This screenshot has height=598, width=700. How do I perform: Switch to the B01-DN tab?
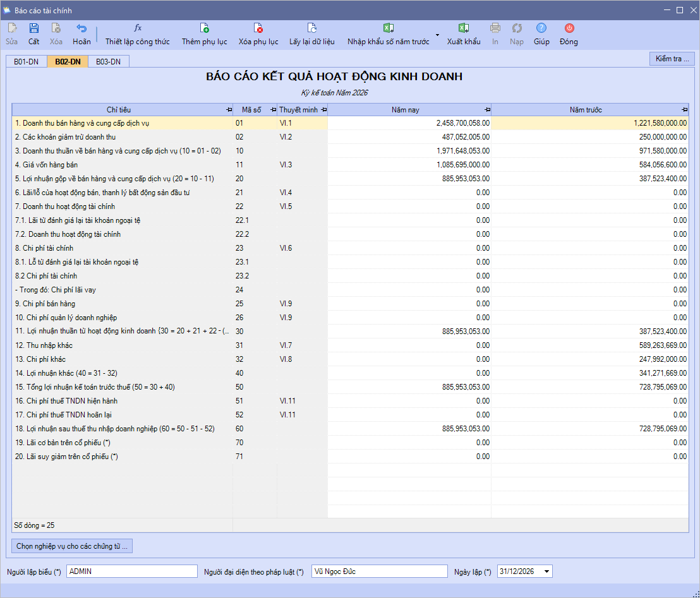27,62
